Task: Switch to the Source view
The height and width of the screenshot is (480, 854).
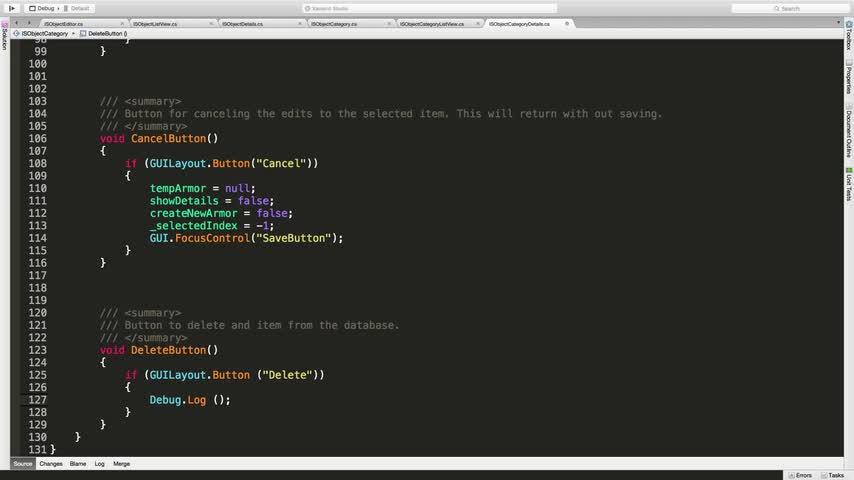Action: click(23, 464)
